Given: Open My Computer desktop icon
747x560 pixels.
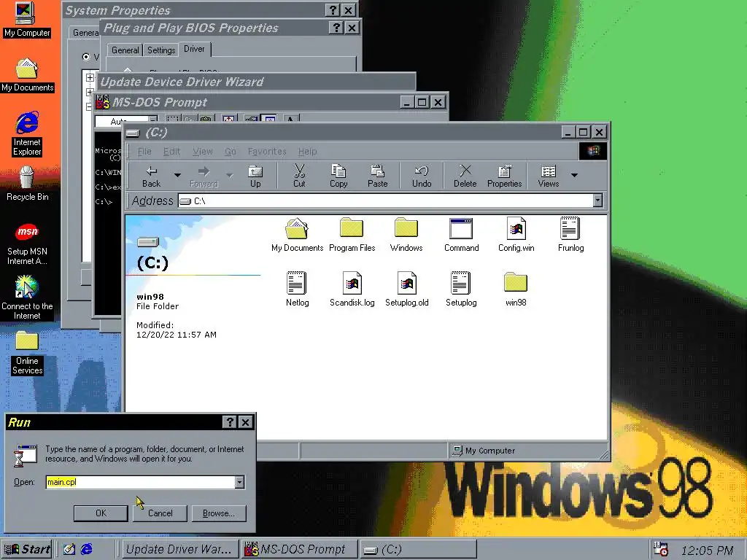Looking at the screenshot, I should [26, 20].
